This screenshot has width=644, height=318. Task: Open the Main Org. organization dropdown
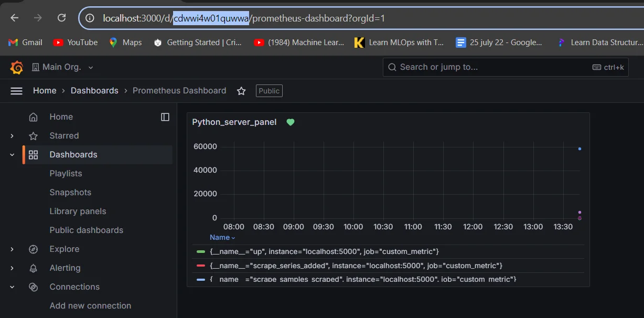point(62,67)
